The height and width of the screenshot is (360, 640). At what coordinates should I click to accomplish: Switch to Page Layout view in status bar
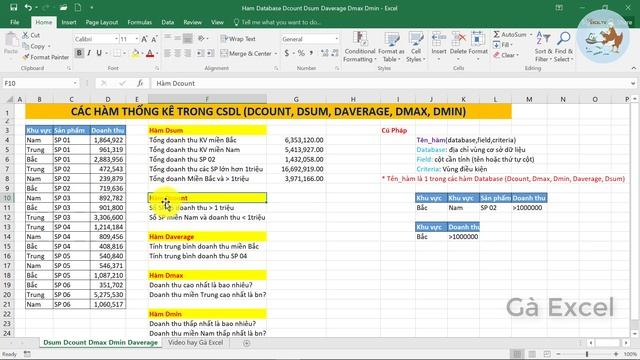tap(532, 354)
